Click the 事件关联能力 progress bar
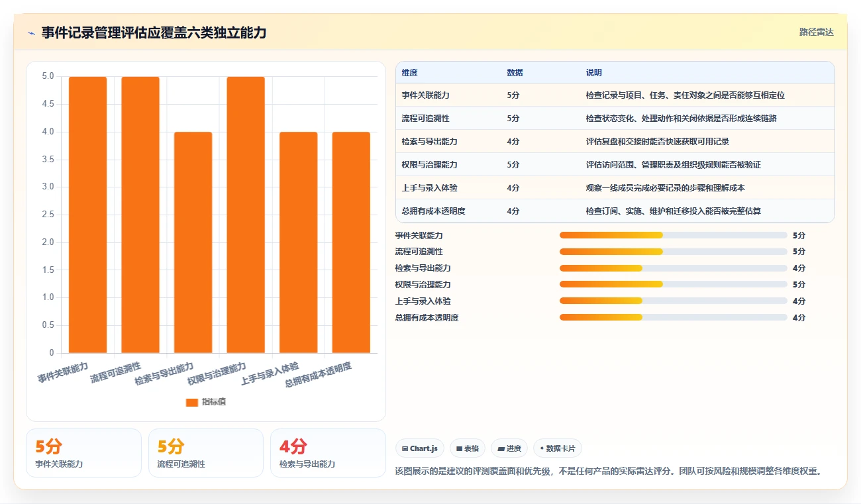This screenshot has width=861, height=504. [673, 235]
